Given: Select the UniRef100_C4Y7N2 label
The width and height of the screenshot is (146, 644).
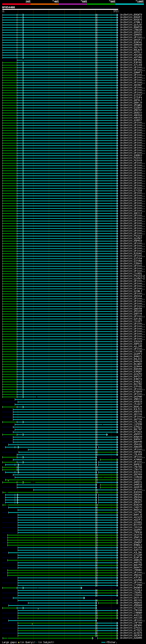Looking at the screenshot, I should coord(131,512).
